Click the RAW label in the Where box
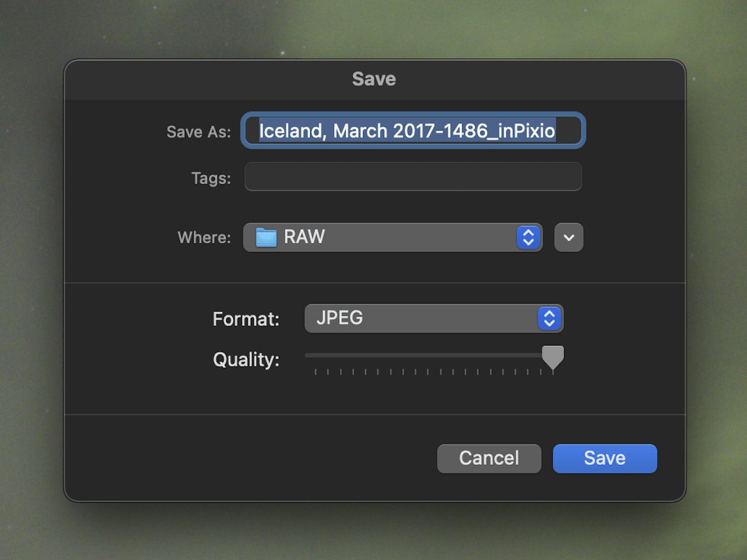This screenshot has height=560, width=747. [303, 237]
